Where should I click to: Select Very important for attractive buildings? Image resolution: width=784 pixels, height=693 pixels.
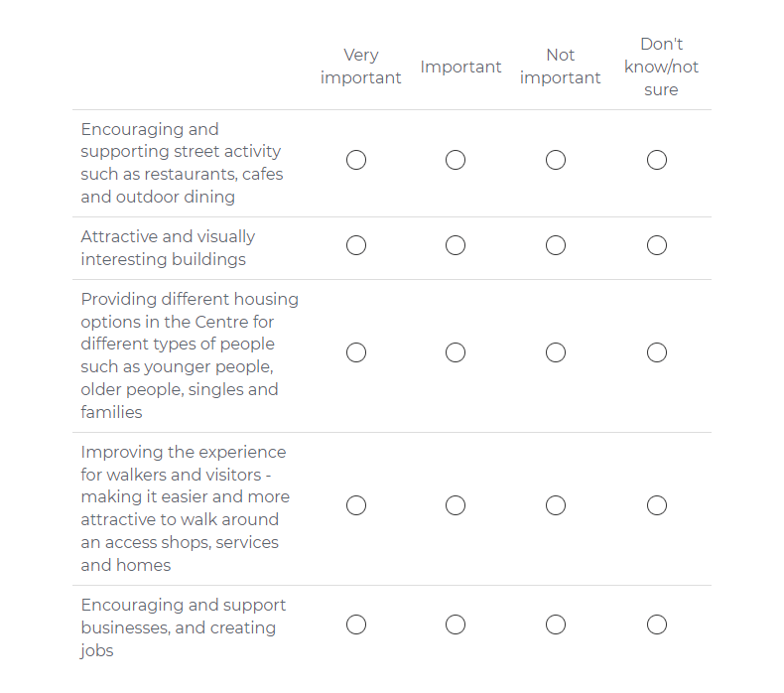[x=356, y=245]
